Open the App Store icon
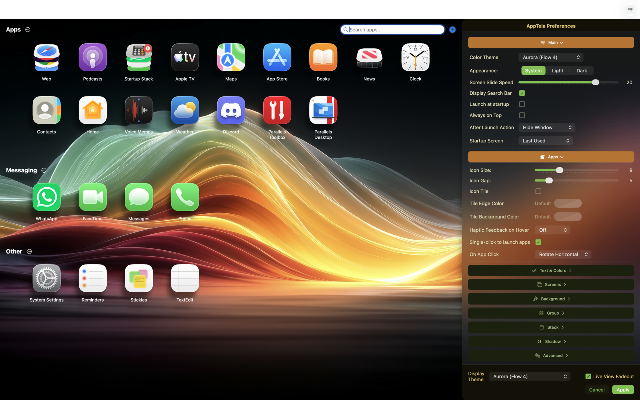This screenshot has width=640, height=400. 277,56
